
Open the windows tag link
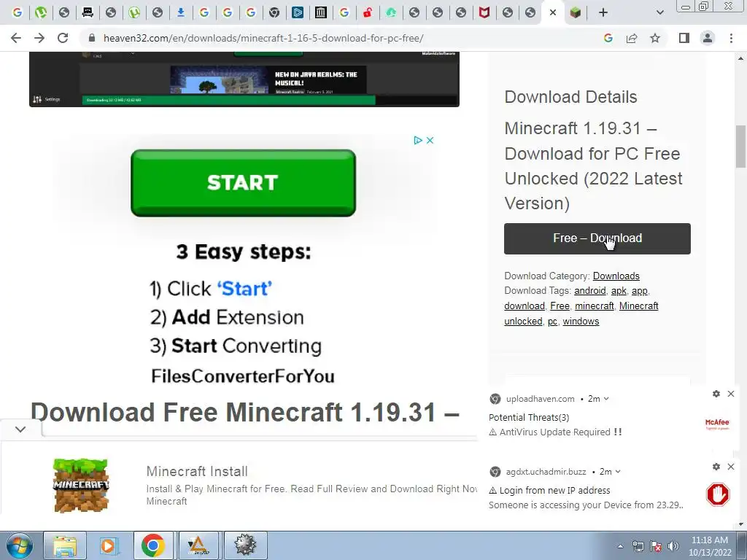click(581, 322)
